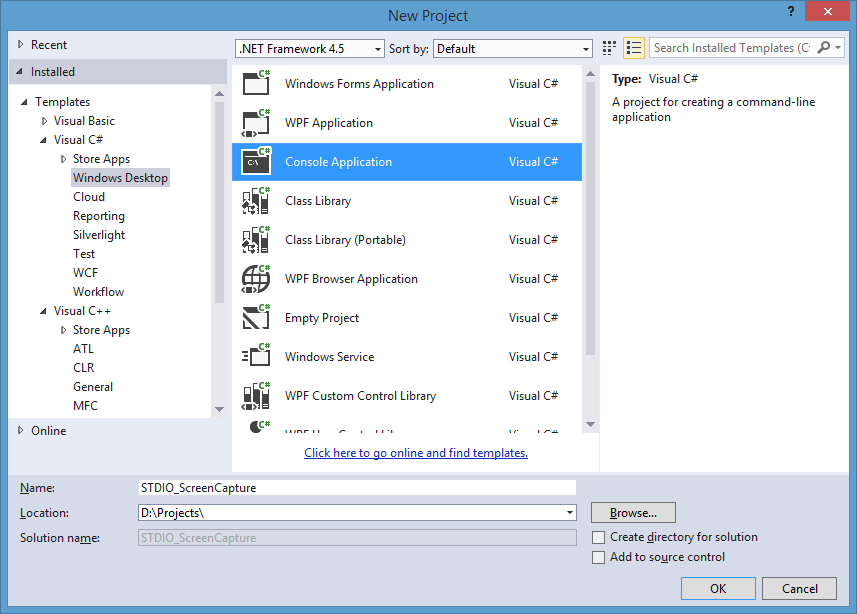Select the Silverlight category

[99, 235]
